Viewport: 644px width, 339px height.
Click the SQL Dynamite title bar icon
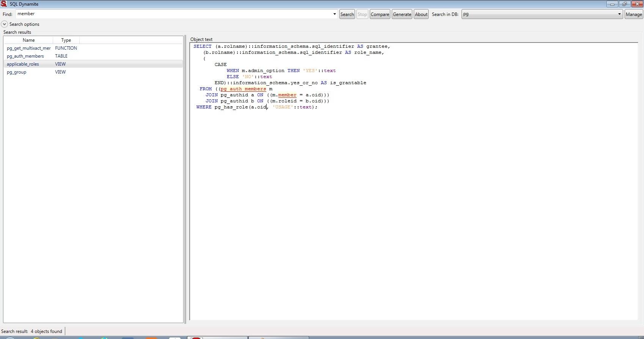pyautogui.click(x=4, y=4)
